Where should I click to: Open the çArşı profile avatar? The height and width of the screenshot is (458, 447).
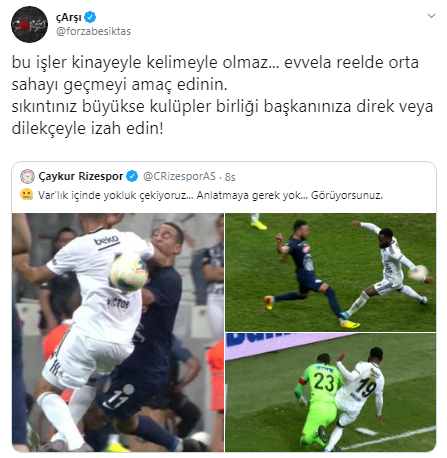[x=29, y=24]
